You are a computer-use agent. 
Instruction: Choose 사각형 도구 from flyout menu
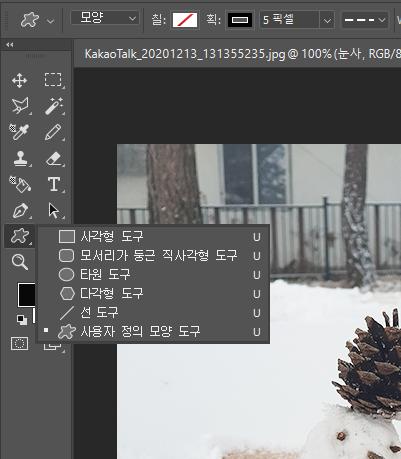pos(154,237)
